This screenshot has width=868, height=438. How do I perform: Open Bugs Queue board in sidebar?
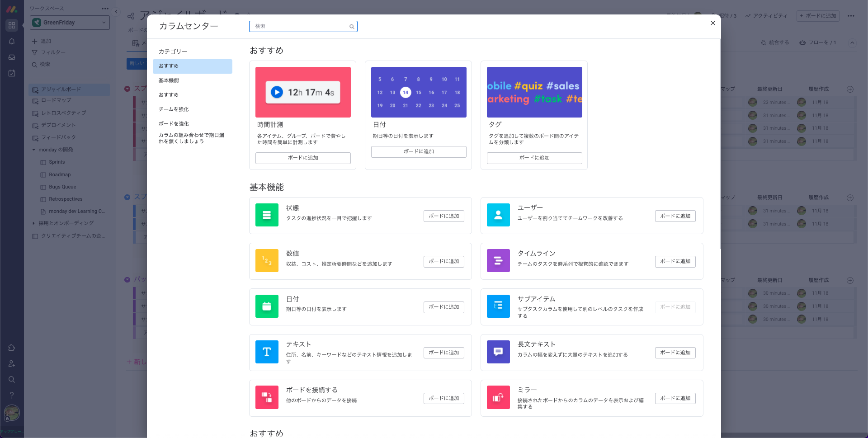(62, 187)
